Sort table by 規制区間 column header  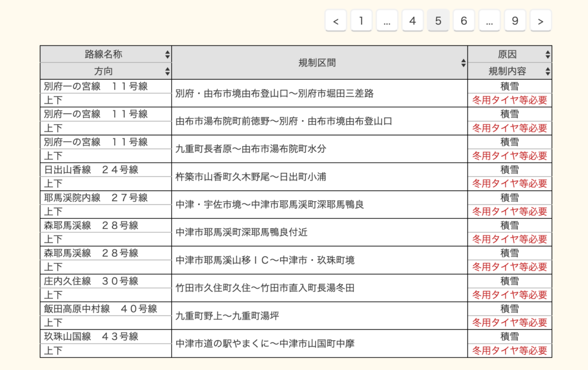317,63
